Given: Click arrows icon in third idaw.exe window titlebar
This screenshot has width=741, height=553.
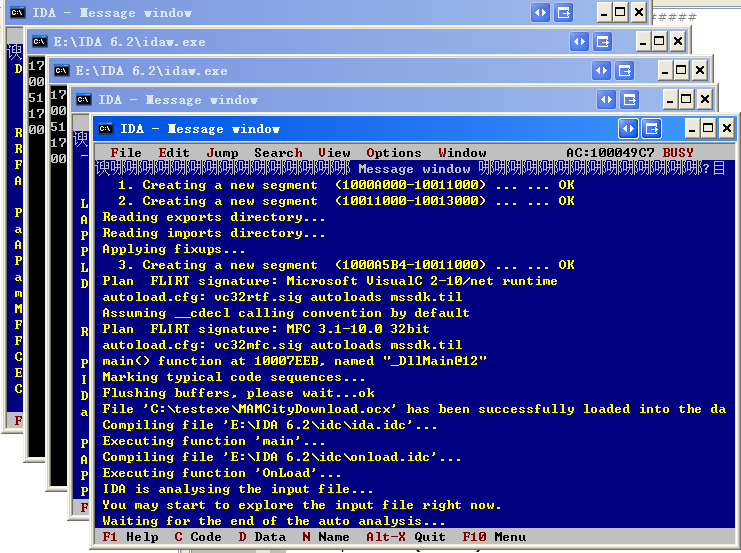Looking at the screenshot, I should click(x=602, y=71).
